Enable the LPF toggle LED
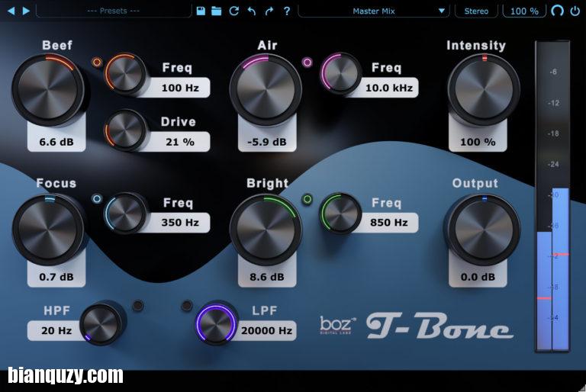The image size is (586, 392). tap(186, 306)
